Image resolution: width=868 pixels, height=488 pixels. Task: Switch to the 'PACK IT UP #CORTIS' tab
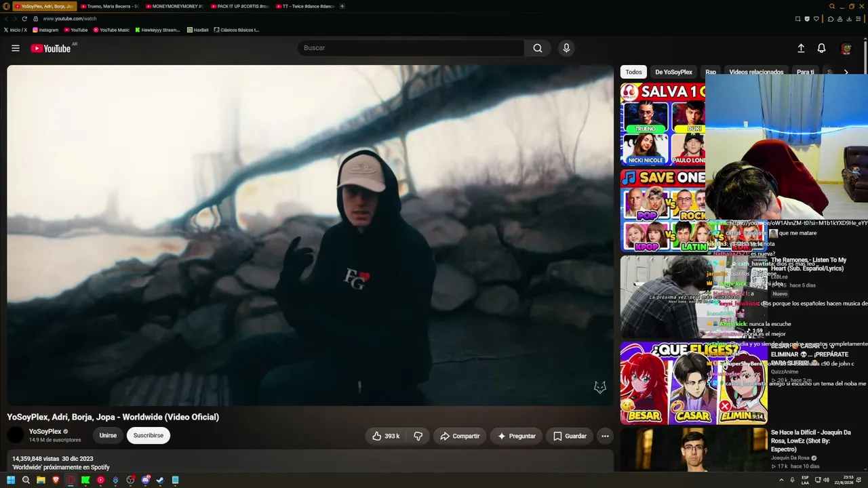tap(239, 6)
